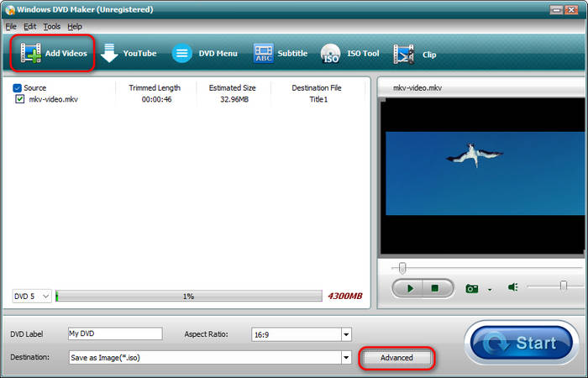Viewport: 588px width, 378px height.
Task: Minimize the Windows DVD Maker window
Action: [556, 10]
